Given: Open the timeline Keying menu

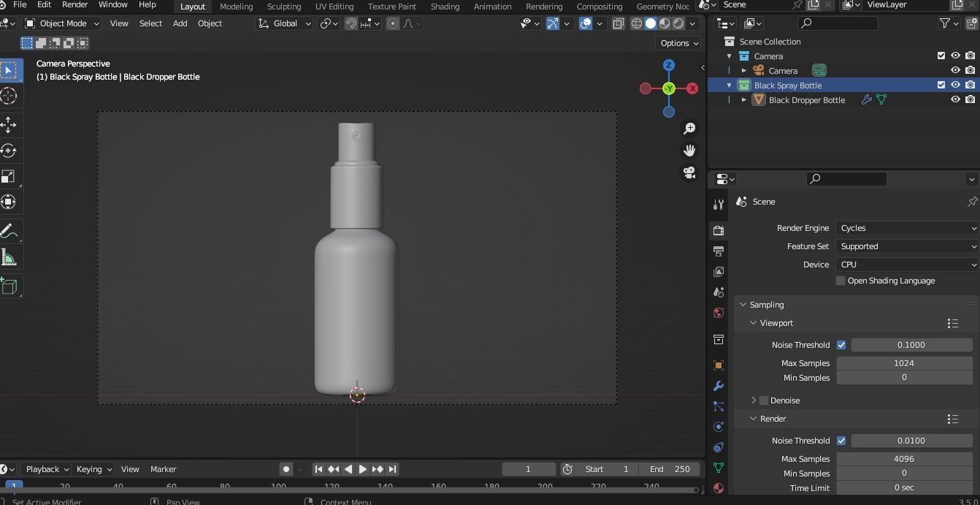Looking at the screenshot, I should [93, 469].
